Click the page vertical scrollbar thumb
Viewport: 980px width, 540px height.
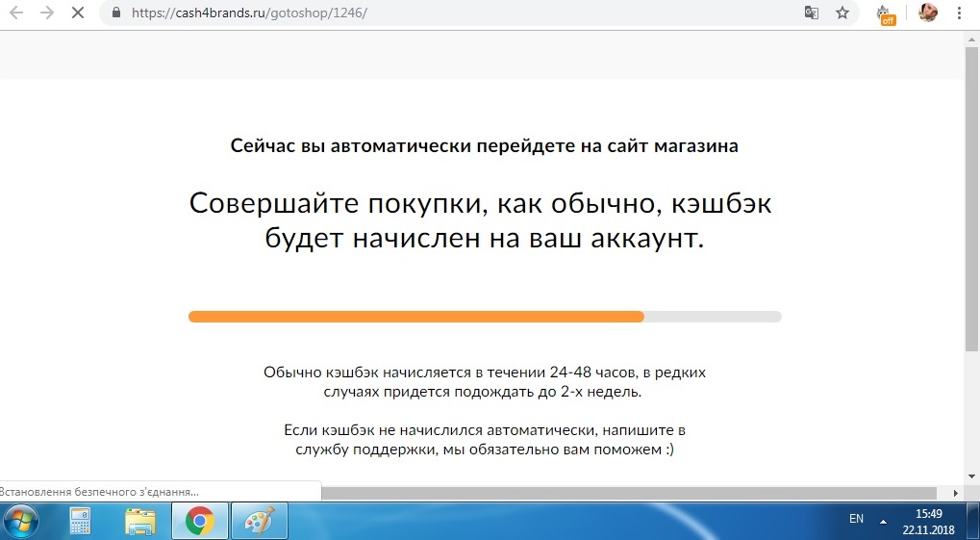point(971,197)
